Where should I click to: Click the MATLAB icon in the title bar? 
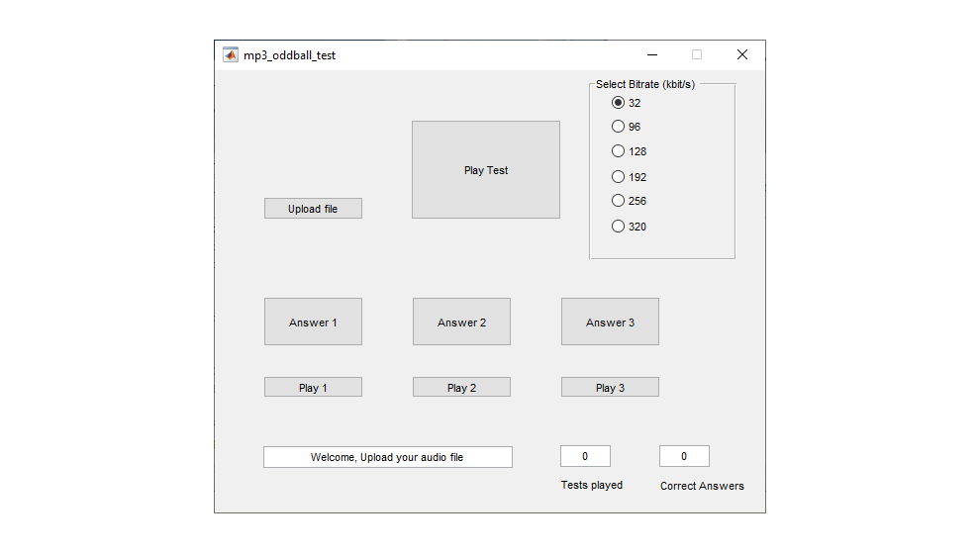pos(231,55)
